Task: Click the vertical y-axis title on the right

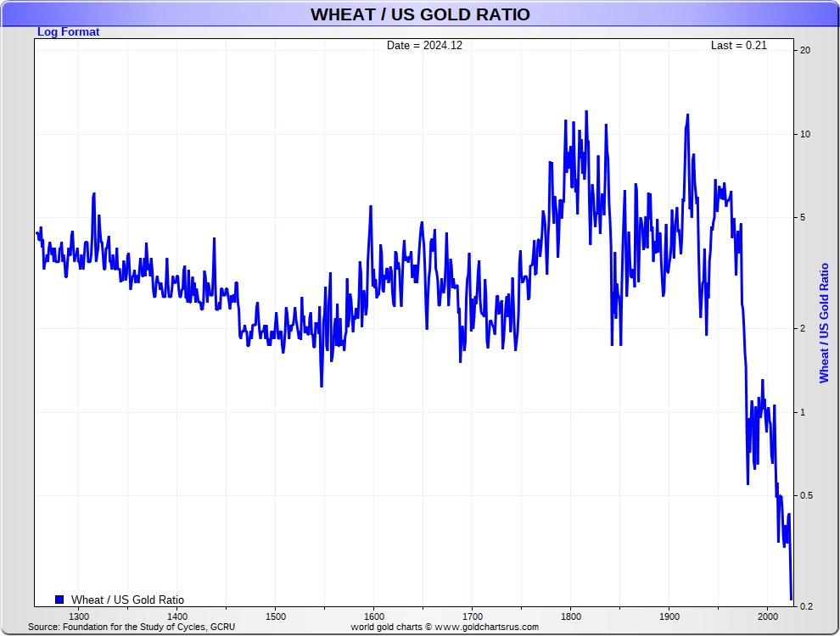Action: point(824,322)
